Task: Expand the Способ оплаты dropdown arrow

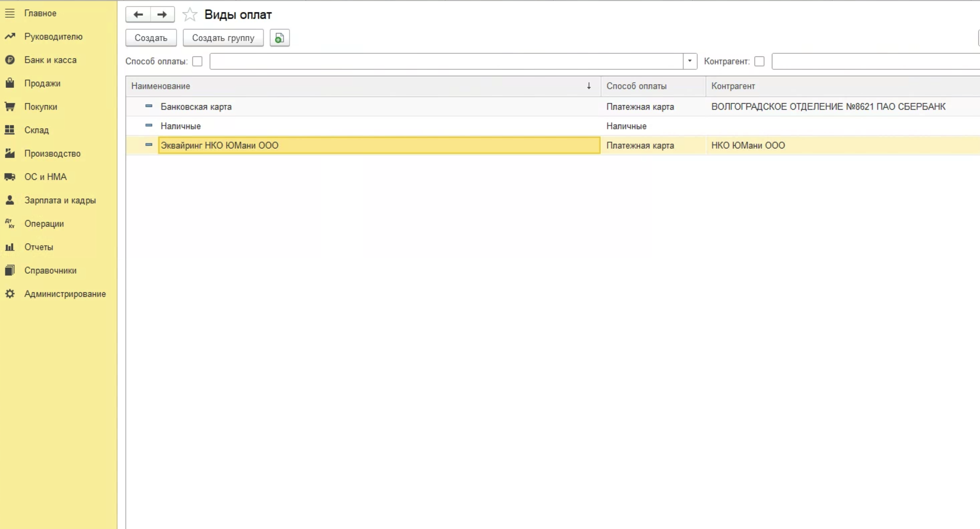Action: (x=690, y=61)
